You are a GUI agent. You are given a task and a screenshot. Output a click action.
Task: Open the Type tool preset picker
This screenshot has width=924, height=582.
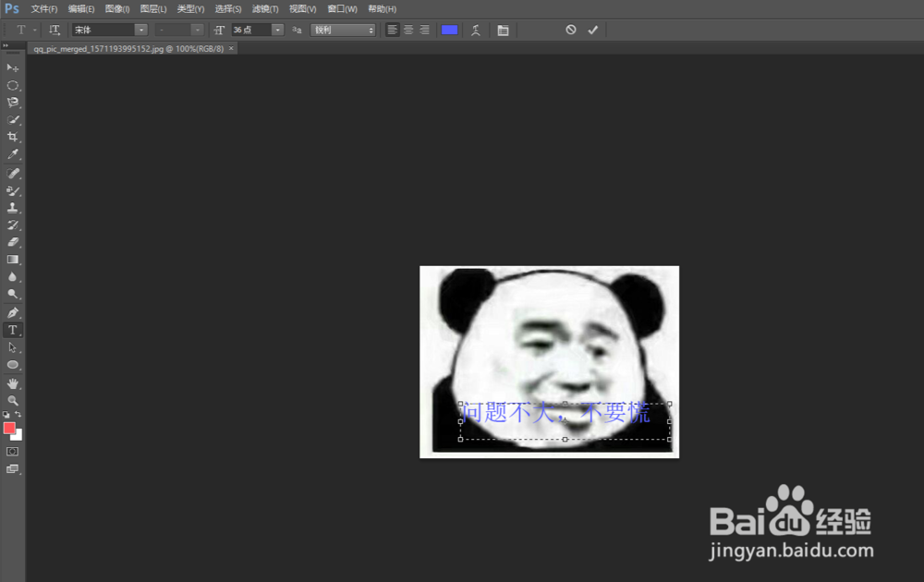tap(25, 30)
